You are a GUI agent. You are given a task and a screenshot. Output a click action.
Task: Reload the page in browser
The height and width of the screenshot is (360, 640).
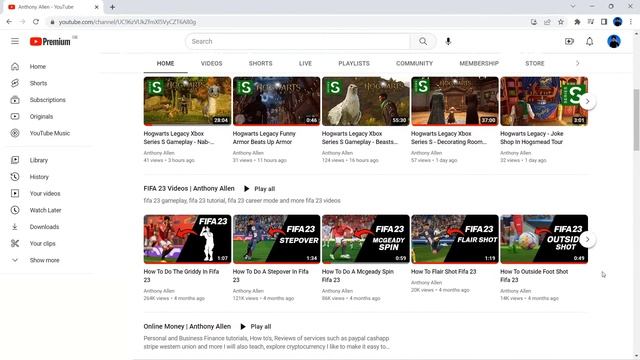(36, 22)
